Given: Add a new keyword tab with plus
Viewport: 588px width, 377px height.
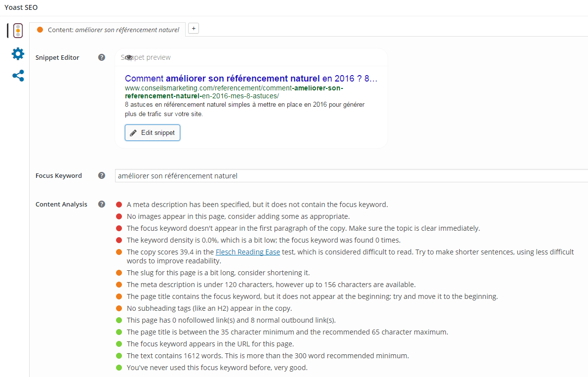Looking at the screenshot, I should coord(194,29).
